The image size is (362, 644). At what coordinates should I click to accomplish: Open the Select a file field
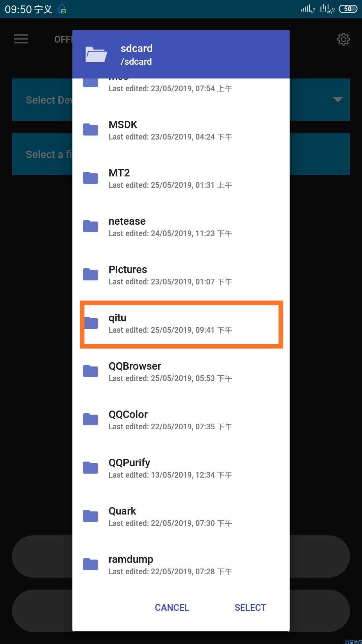pyautogui.click(x=181, y=154)
